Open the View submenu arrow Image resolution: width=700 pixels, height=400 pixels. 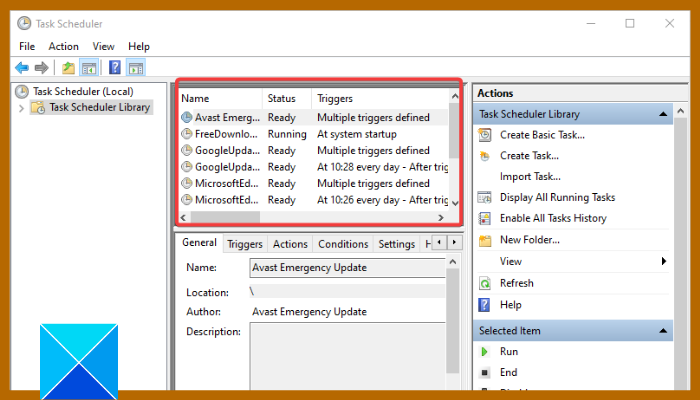tap(664, 261)
